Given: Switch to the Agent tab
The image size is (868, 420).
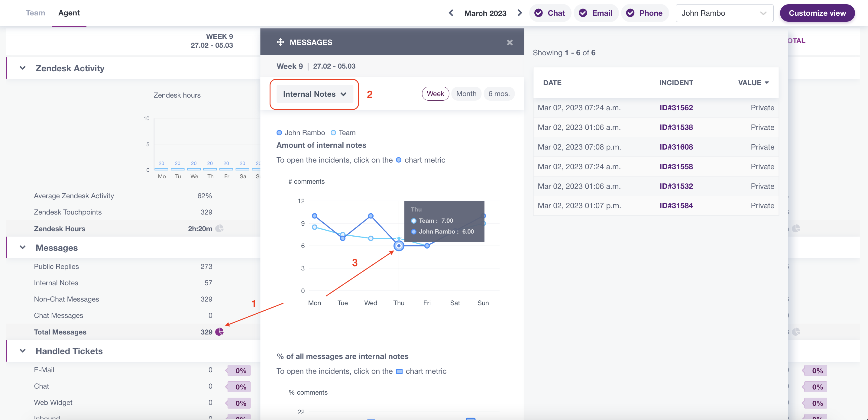Looking at the screenshot, I should pos(69,13).
